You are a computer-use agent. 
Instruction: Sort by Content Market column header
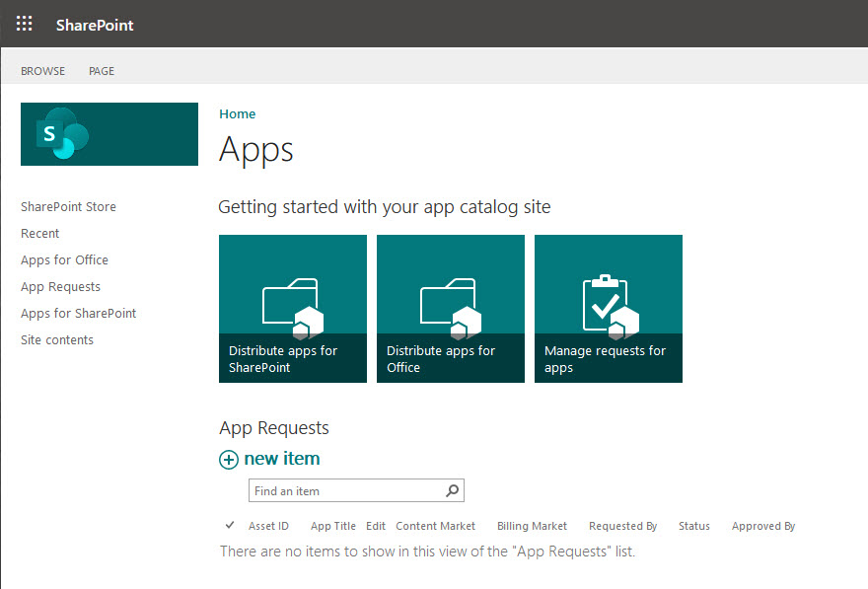click(435, 526)
